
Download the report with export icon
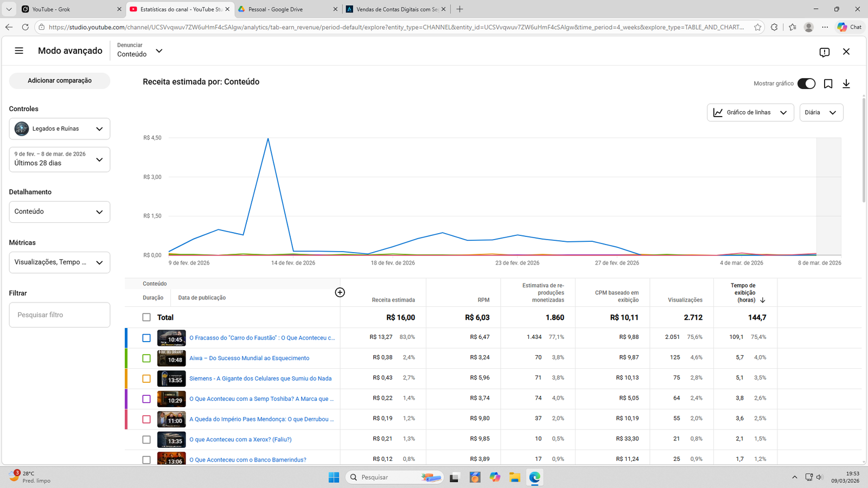(x=846, y=84)
